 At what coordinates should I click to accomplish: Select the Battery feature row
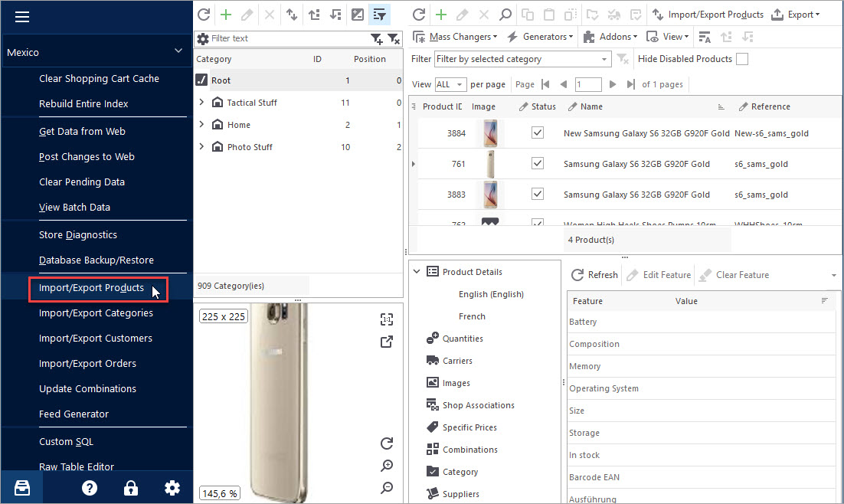tap(701, 322)
